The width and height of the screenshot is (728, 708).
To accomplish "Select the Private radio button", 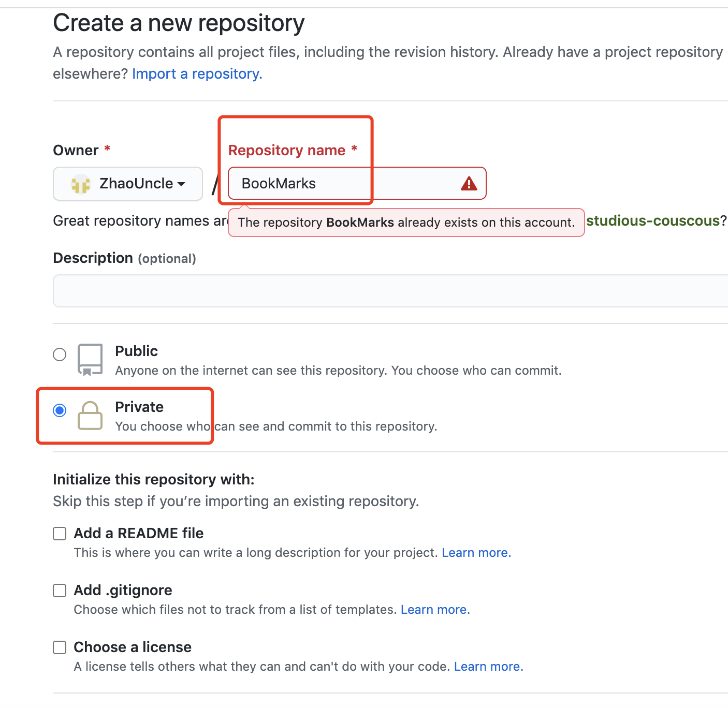I will point(60,410).
